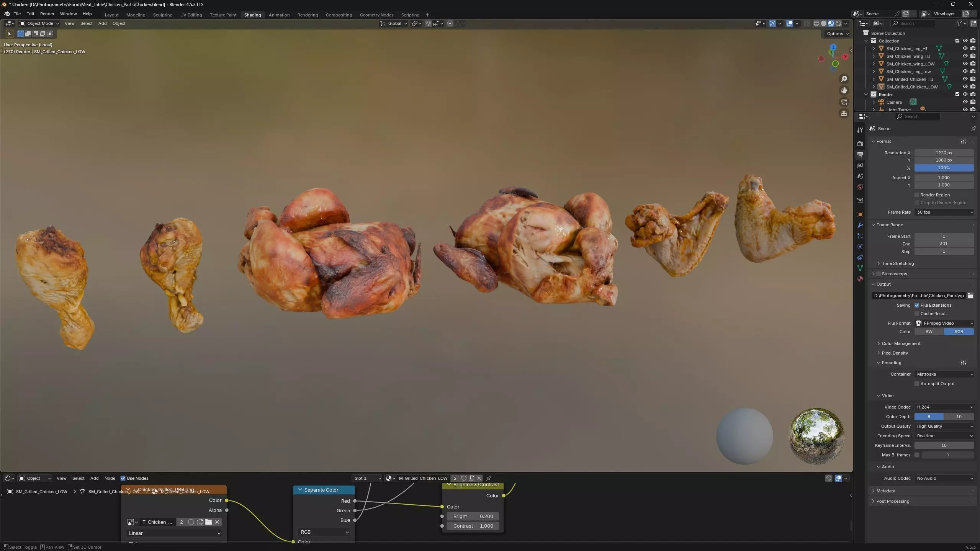Browse output path folder icon
This screenshot has width=980, height=551.
pos(970,296)
